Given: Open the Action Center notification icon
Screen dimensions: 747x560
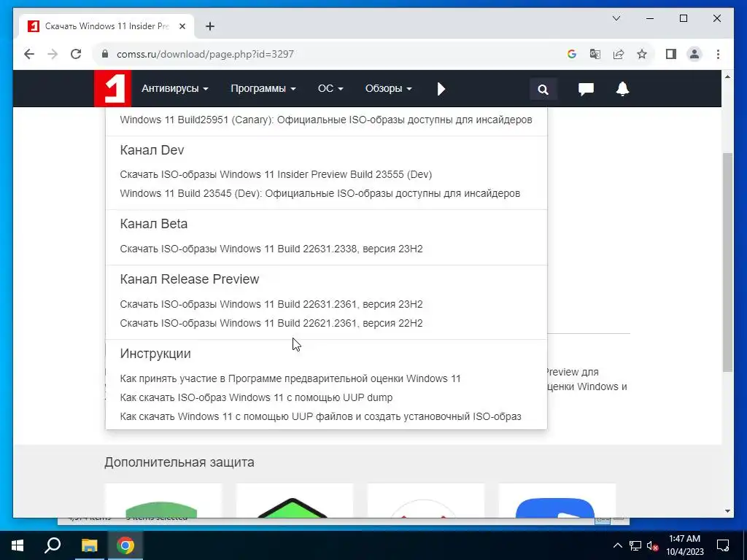Looking at the screenshot, I should pos(723,545).
